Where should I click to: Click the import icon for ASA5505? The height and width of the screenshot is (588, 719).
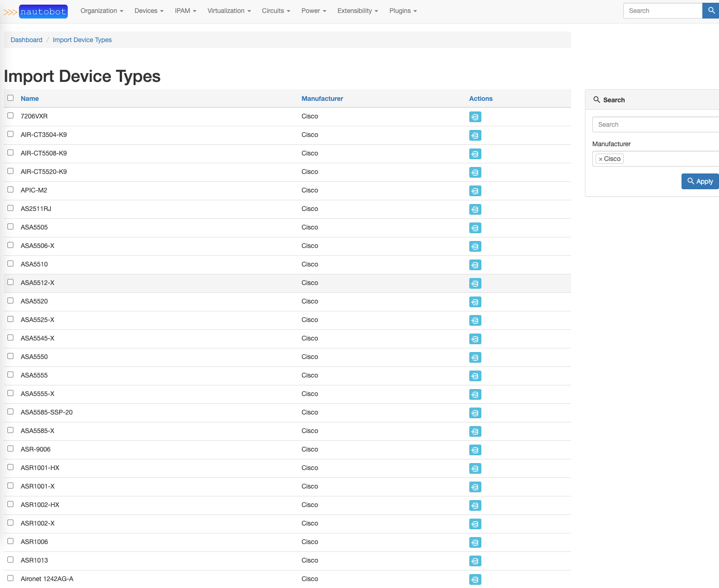tap(475, 228)
